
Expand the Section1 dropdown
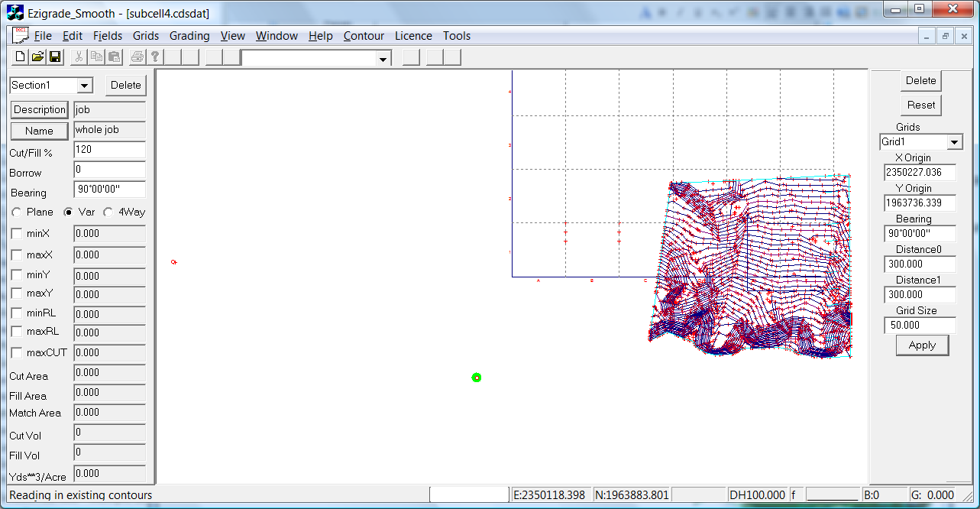click(85, 86)
